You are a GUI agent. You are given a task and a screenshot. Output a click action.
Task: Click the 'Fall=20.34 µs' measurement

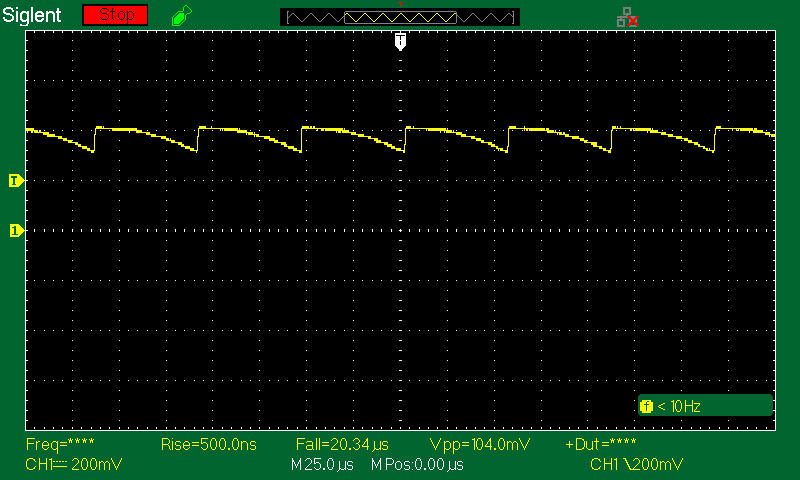(x=342, y=444)
